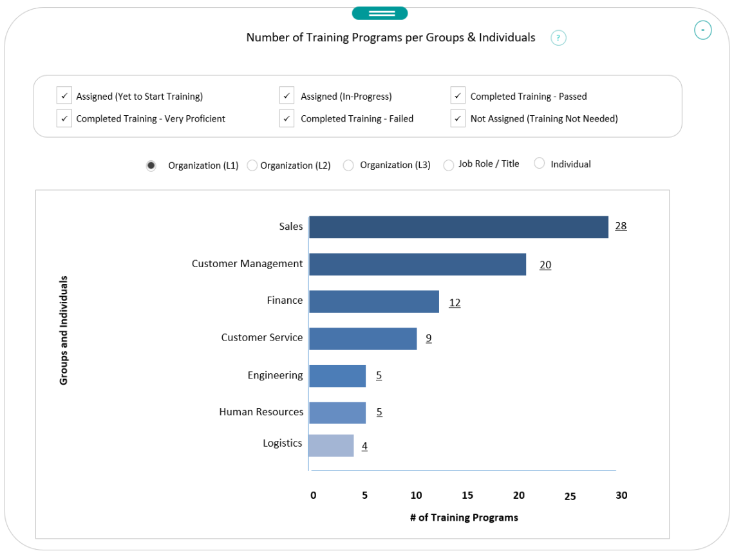Viewport: 734px width, 560px height.
Task: Collapse the widget using the minus icon
Action: pyautogui.click(x=702, y=30)
